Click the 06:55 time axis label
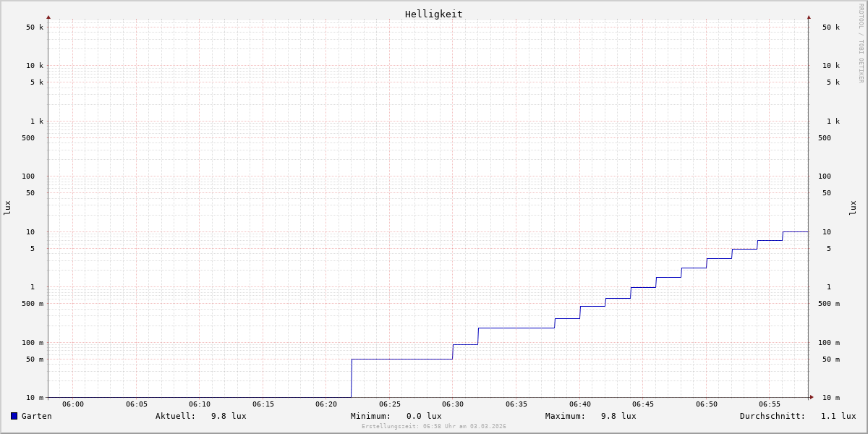This screenshot has height=434, width=868. point(770,404)
